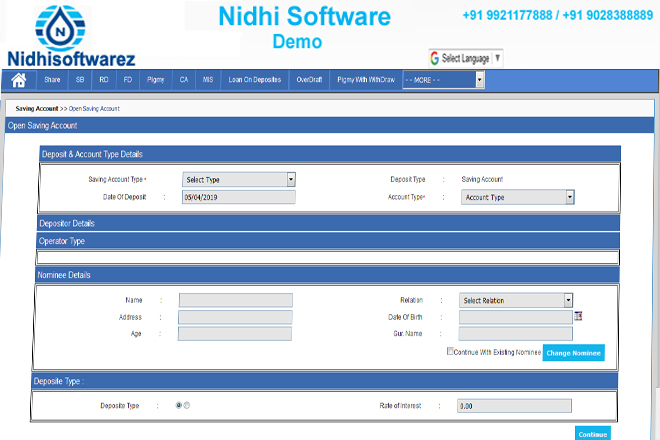This screenshot has width=660, height=440.
Task: Expand the MORE dropdown
Action: pos(444,80)
